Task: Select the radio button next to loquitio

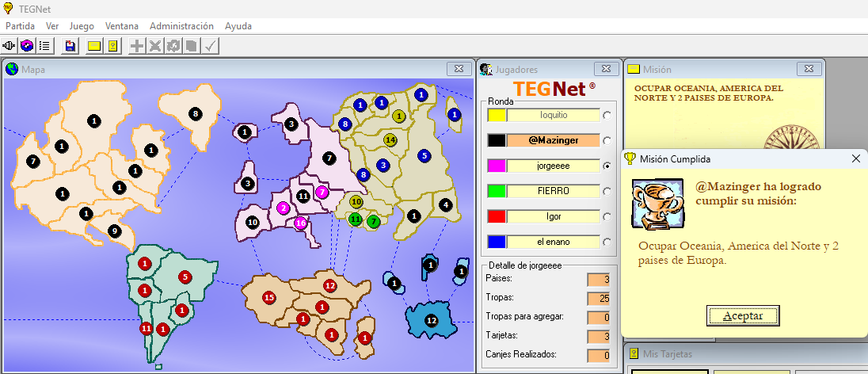Action: 607,116
